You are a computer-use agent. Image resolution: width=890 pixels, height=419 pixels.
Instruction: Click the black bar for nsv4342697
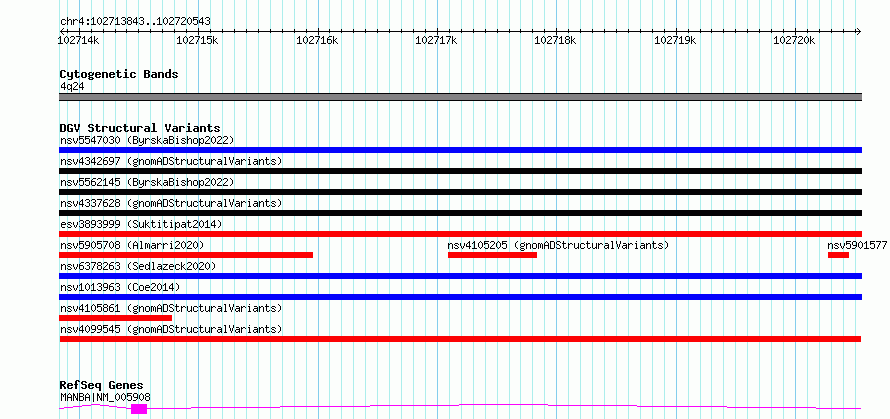(x=461, y=171)
